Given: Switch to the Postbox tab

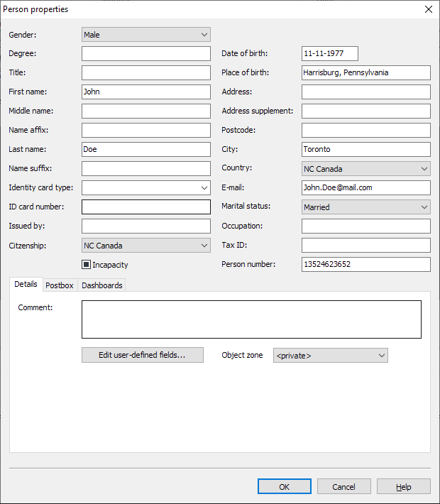Looking at the screenshot, I should coord(60,285).
